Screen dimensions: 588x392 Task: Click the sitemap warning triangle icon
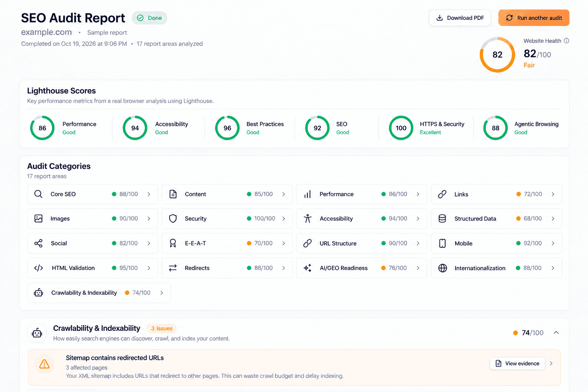(44, 364)
